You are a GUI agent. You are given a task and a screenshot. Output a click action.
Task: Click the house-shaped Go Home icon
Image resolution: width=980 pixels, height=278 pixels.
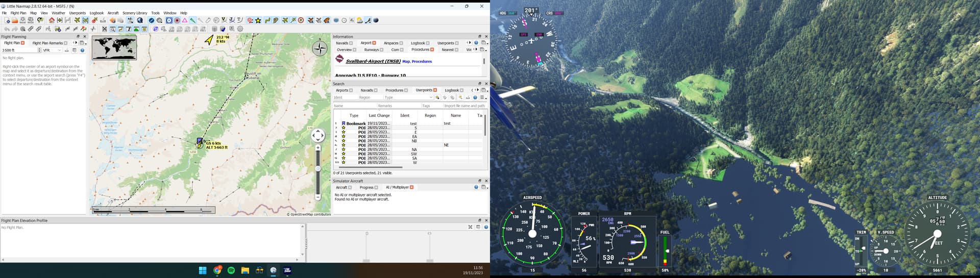click(52, 20)
